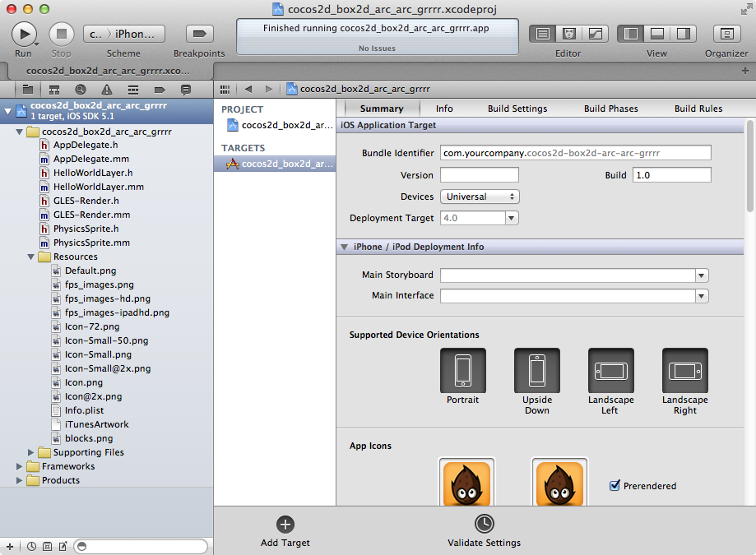Open the Build Settings tab
Screen dimensions: 756x555
[x=517, y=109]
